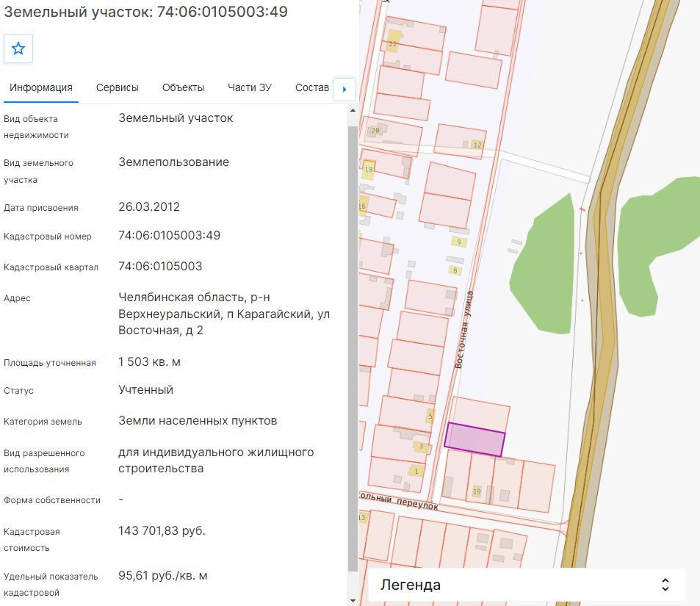
Task: Switch to the Сервисы tab
Action: click(x=118, y=87)
